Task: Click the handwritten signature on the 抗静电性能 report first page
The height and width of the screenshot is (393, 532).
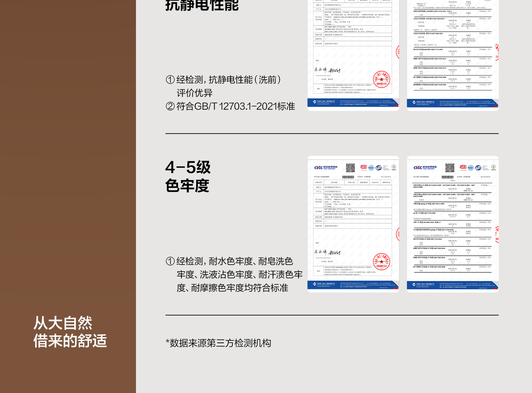Action: [x=327, y=70]
